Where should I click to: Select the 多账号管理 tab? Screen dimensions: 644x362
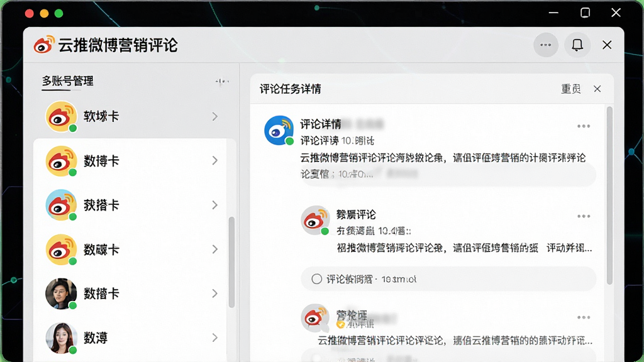coord(68,81)
